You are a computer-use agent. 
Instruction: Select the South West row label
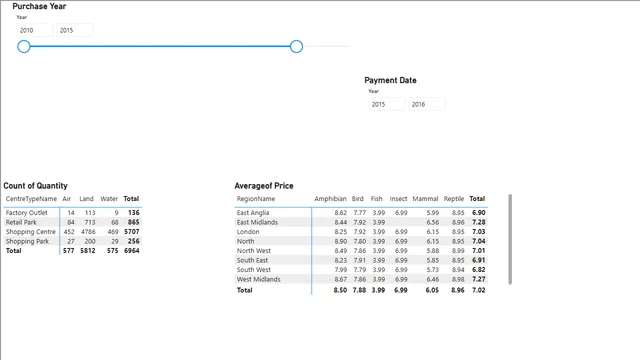(254, 270)
